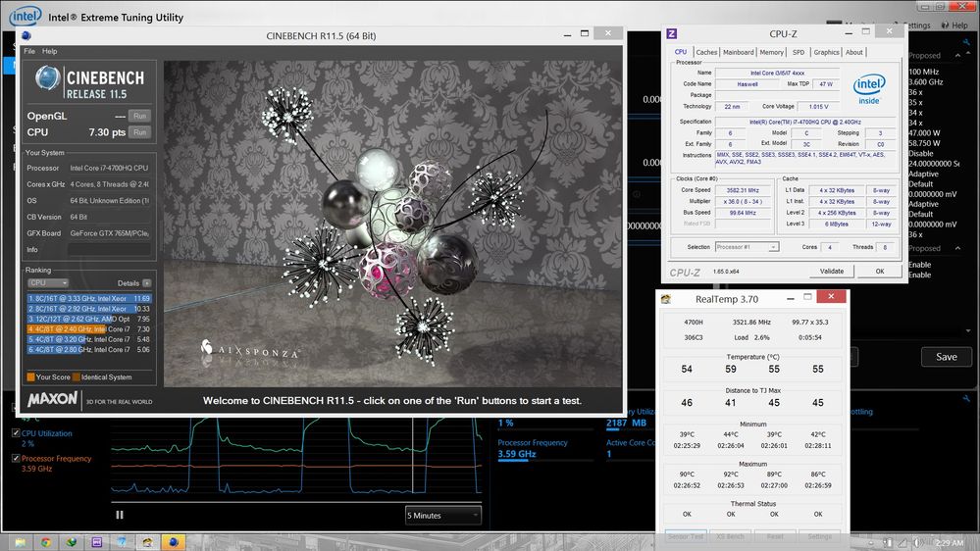Switch to CPU-Z About tab
The height and width of the screenshot is (551, 980).
tap(853, 53)
